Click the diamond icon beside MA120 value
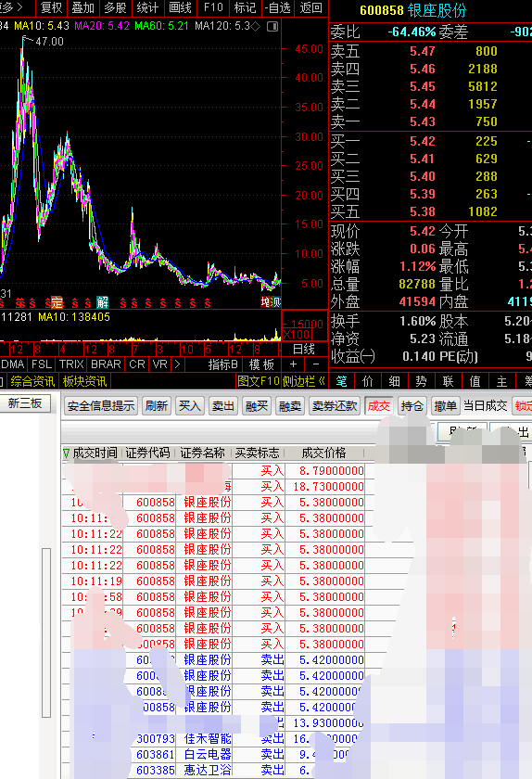This screenshot has width=532, height=779. tap(256, 26)
